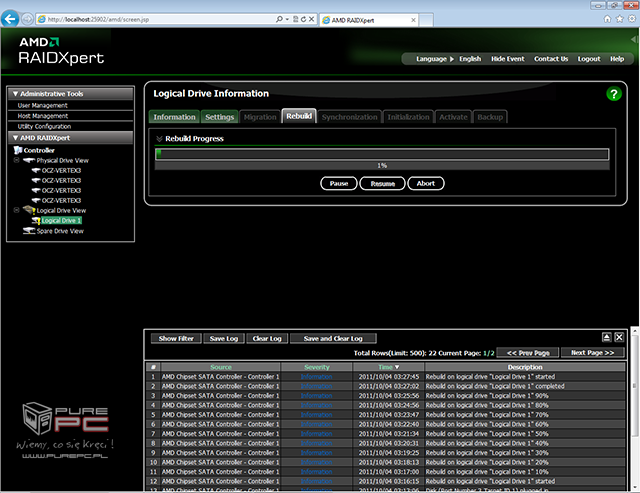Click the Resume button
The height and width of the screenshot is (493, 640).
[382, 183]
